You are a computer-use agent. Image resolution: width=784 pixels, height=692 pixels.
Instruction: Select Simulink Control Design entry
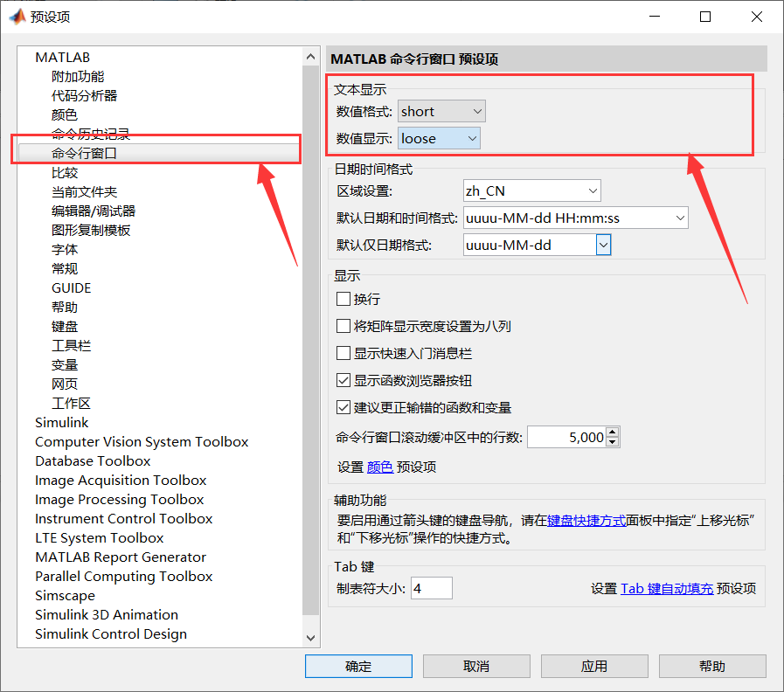[x=111, y=634]
